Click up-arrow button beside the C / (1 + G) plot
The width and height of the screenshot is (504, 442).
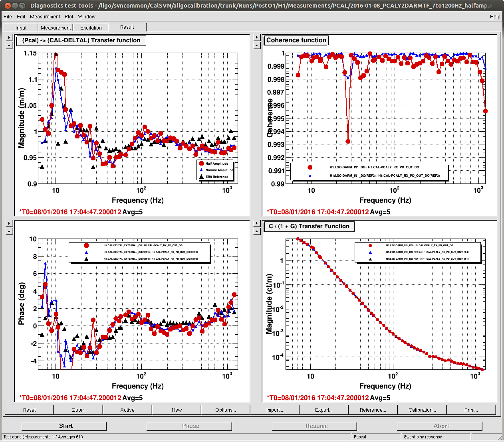pyautogui.click(x=257, y=231)
